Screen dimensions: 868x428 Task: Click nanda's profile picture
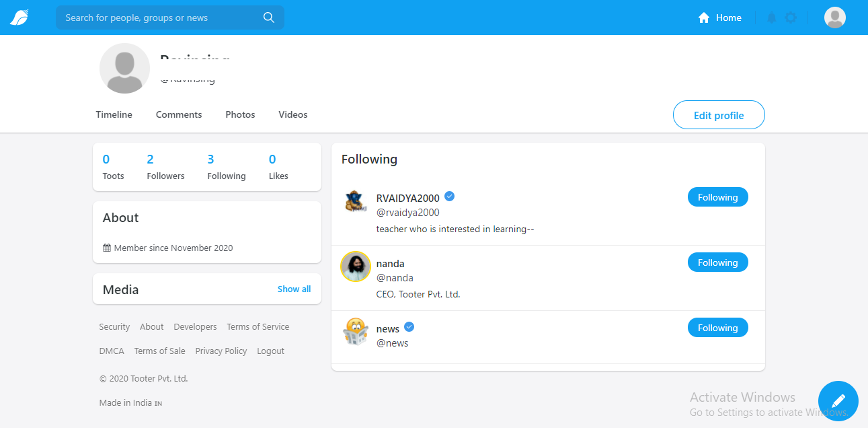tap(356, 266)
